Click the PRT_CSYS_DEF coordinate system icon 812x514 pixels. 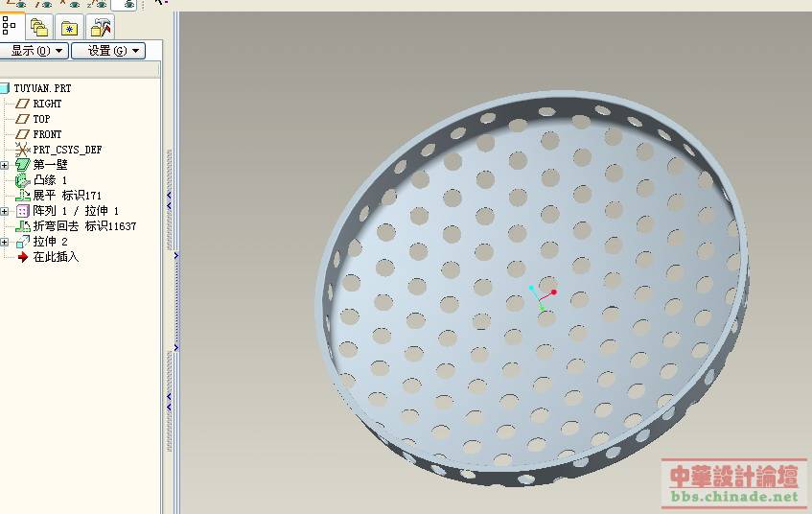coord(22,150)
